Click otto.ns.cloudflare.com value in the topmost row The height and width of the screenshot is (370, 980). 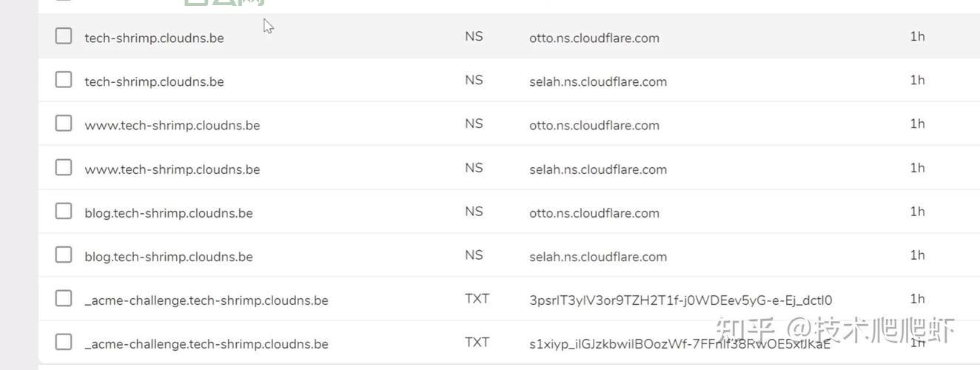point(594,38)
